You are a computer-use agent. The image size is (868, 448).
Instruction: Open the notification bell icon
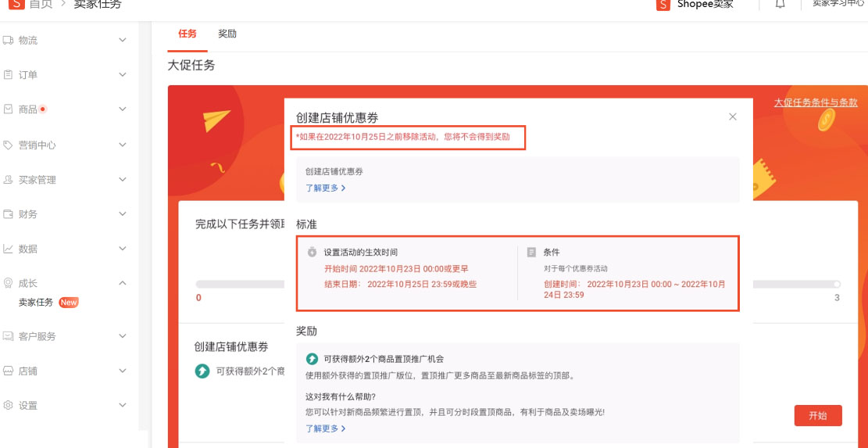click(x=780, y=5)
